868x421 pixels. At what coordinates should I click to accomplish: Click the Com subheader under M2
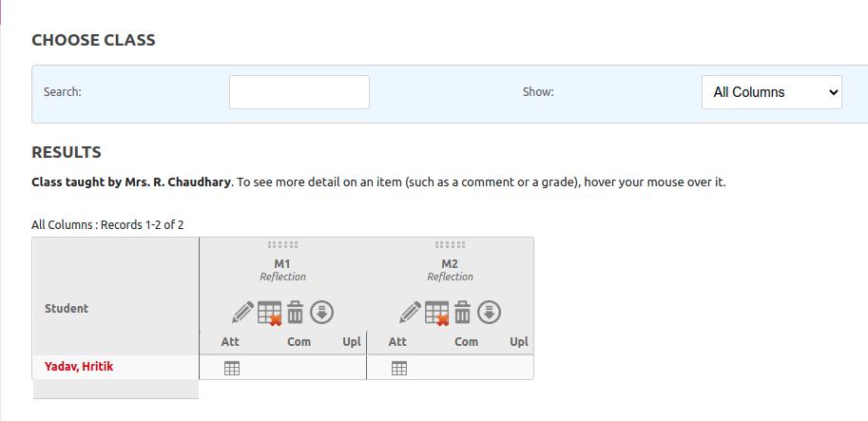click(466, 342)
